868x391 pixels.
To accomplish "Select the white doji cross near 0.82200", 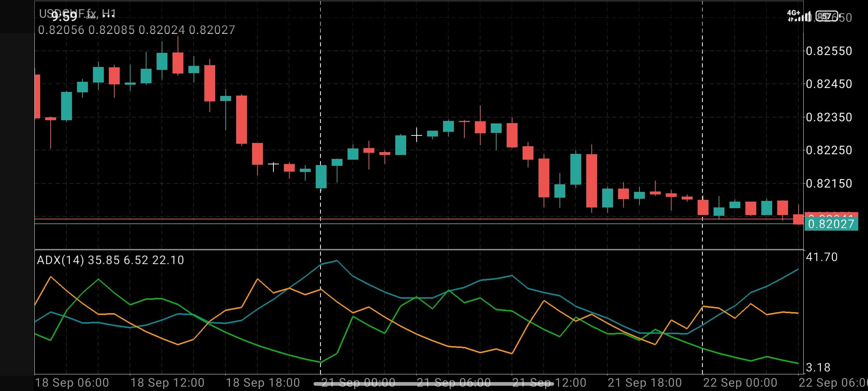I will tap(273, 167).
